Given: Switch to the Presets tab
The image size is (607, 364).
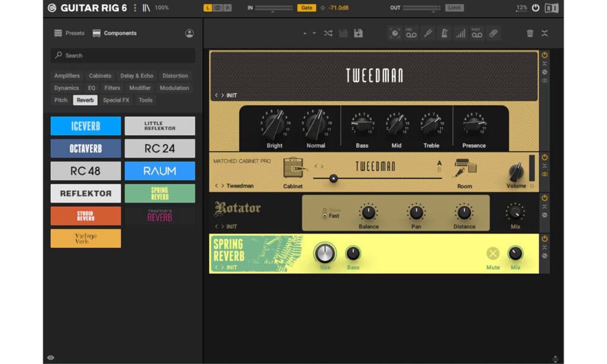Looking at the screenshot, I should pyautogui.click(x=69, y=33).
